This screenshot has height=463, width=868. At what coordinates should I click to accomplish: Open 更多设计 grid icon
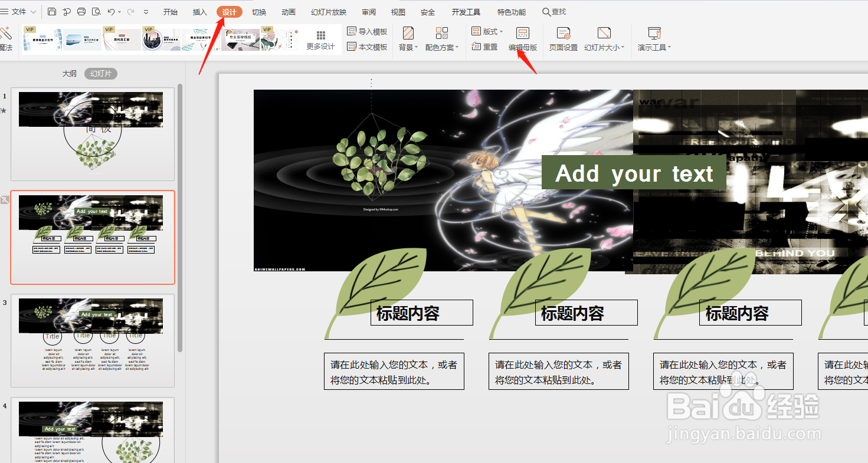[320, 35]
